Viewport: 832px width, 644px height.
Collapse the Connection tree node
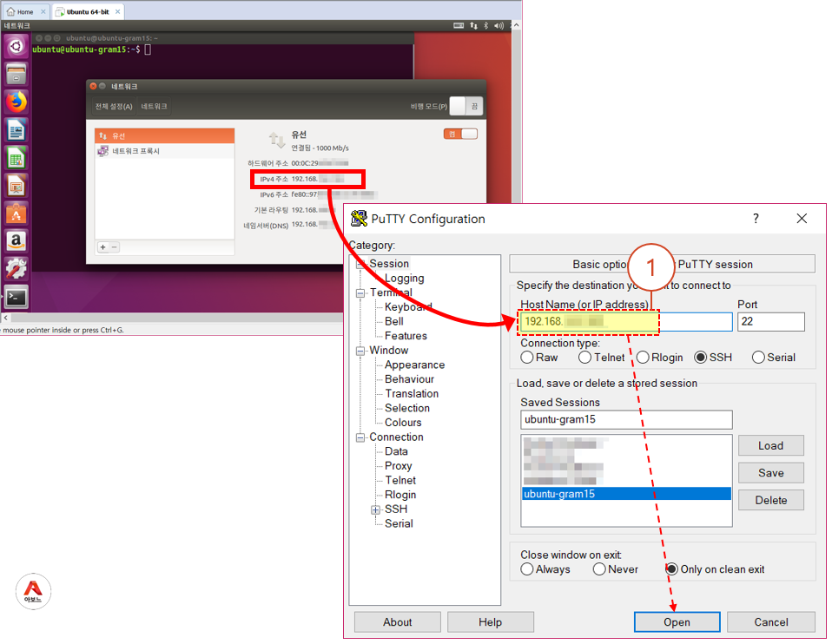[x=360, y=437]
